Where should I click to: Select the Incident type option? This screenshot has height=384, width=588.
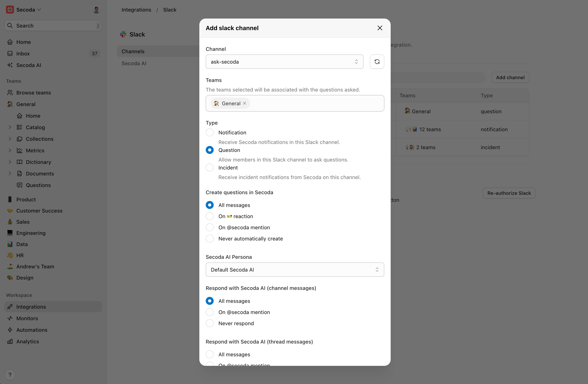click(210, 168)
